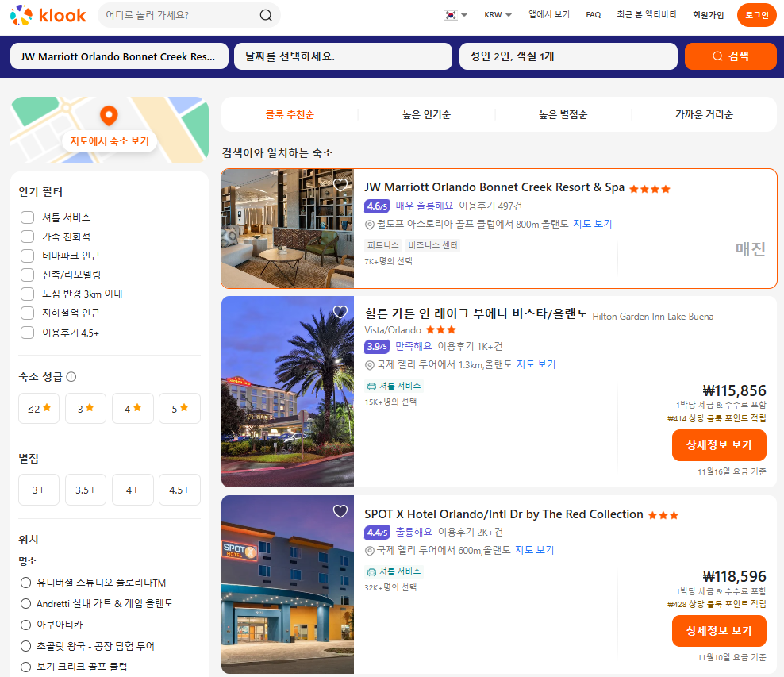This screenshot has height=677, width=784.
Task: Open the language flag dropdown arrow
Action: point(464,15)
